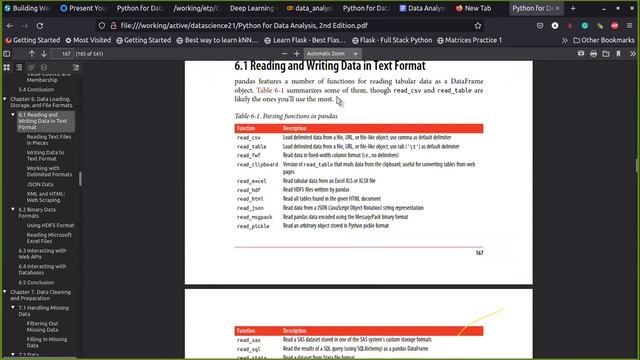
Task: Open Using HDF5 Format outline item
Action: point(51,225)
